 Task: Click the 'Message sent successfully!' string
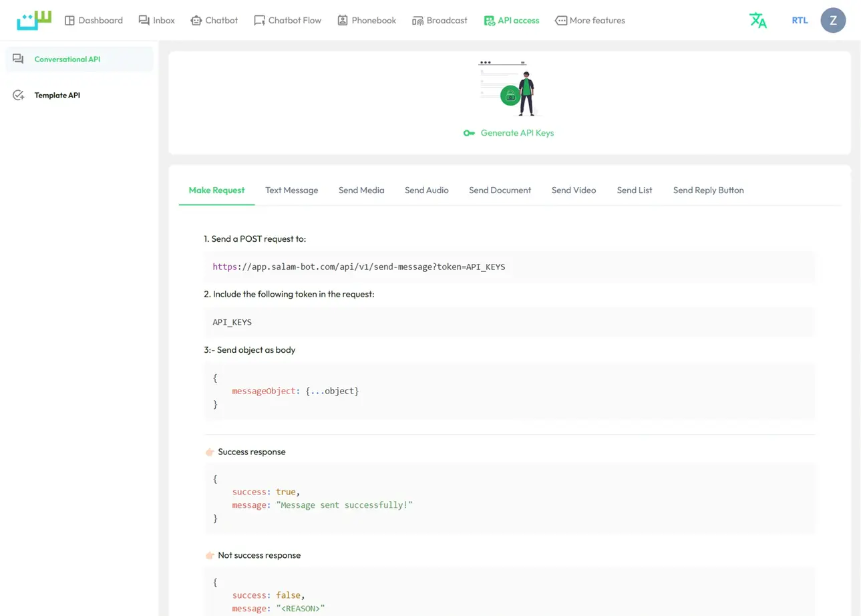point(344,505)
